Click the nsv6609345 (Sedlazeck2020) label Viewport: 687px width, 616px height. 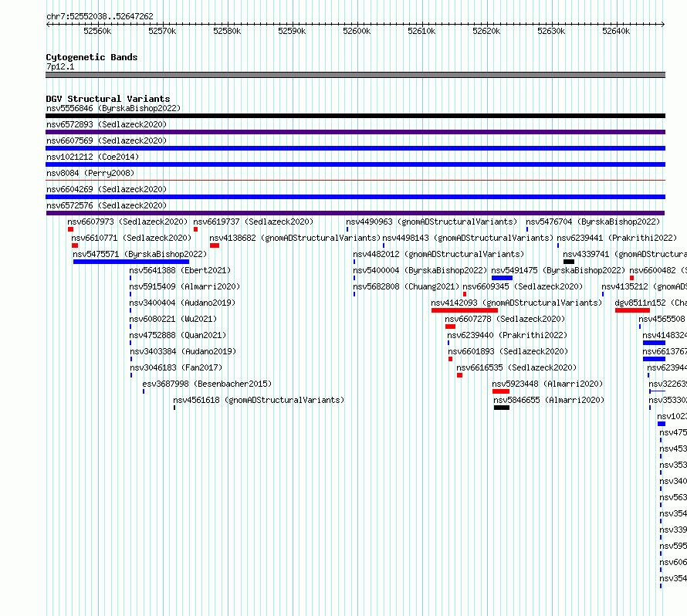click(523, 286)
